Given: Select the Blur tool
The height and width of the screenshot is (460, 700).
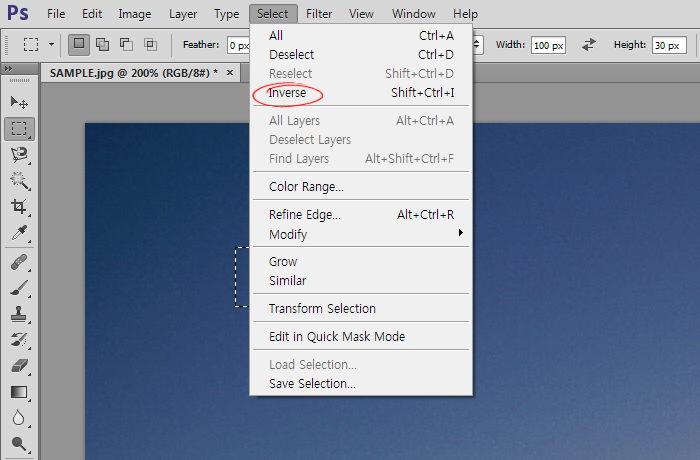Looking at the screenshot, I should pos(19,418).
